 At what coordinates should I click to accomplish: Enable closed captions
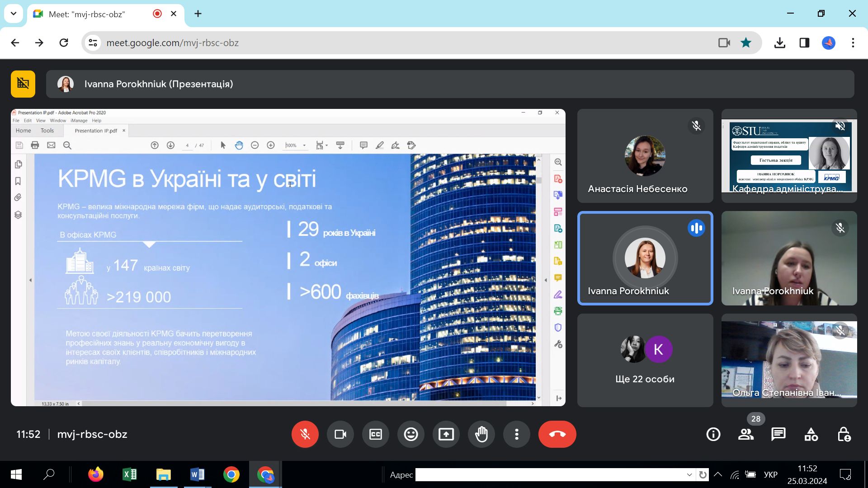376,434
